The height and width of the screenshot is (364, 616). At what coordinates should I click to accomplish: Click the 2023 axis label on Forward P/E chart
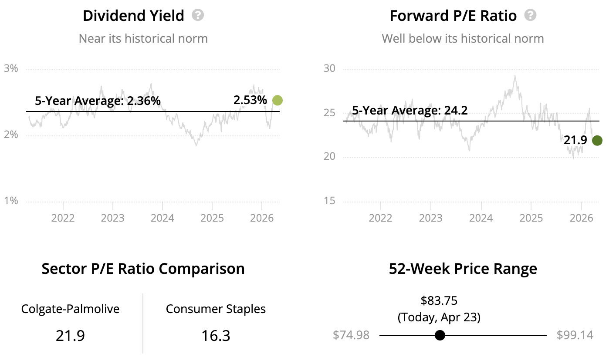[x=430, y=217]
